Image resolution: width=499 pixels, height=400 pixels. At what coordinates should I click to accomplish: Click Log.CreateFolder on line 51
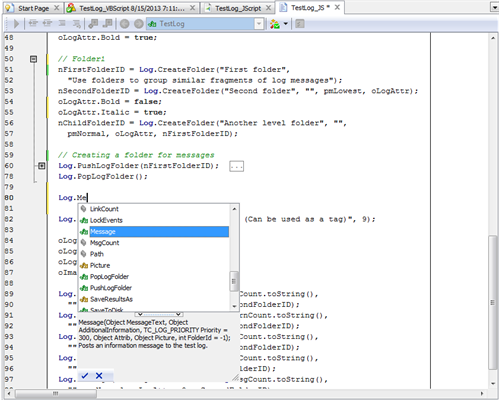[177, 70]
